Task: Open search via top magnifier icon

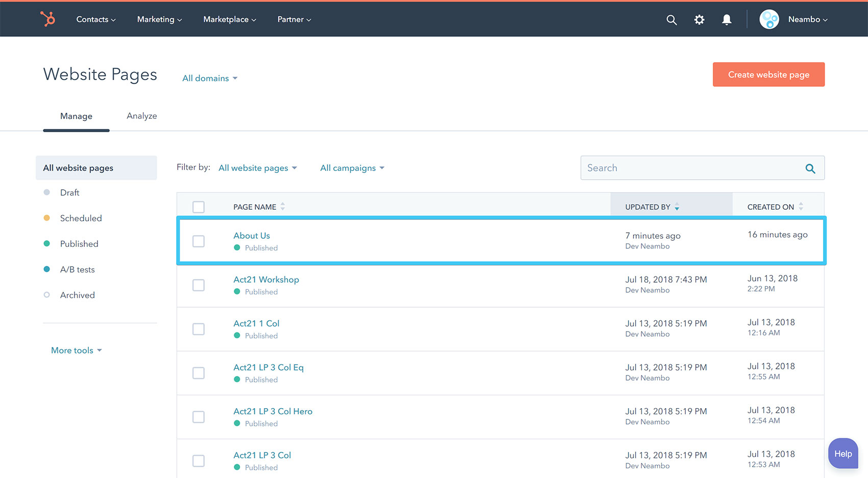Action: [x=671, y=19]
